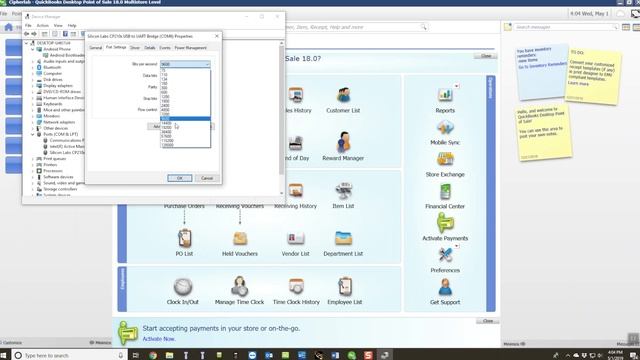The height and width of the screenshot is (360, 640).
Task: Switch to the Driver tab
Action: pos(135,48)
